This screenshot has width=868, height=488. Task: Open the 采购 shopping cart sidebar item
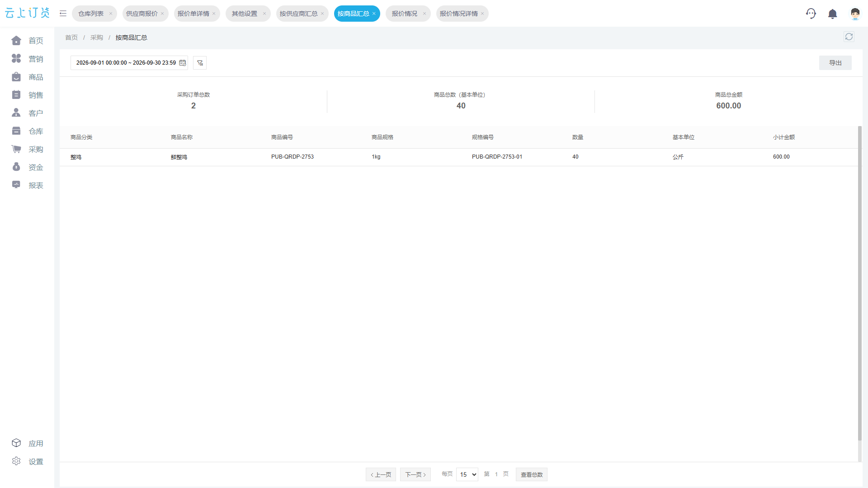pos(27,149)
